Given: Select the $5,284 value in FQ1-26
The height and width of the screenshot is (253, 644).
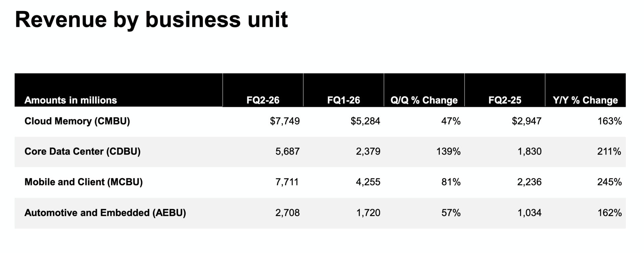Looking at the screenshot, I should pos(365,121).
